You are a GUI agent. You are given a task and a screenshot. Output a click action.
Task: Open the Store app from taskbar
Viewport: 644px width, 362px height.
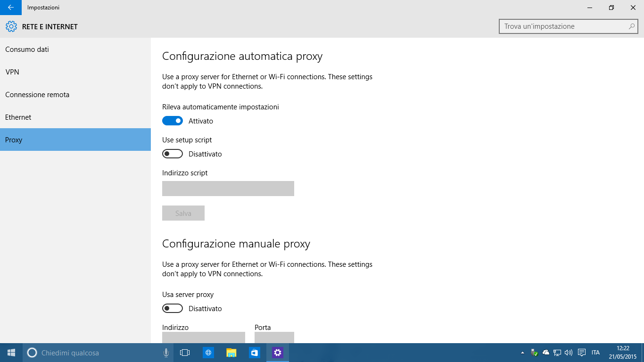pos(255,353)
